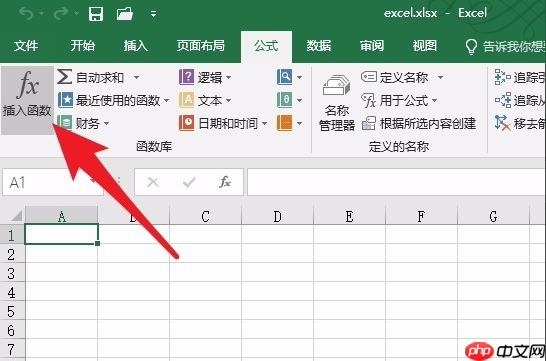Viewport: 546px width, 361px height.
Task: Click the save disk icon in title bar
Action: (x=96, y=14)
